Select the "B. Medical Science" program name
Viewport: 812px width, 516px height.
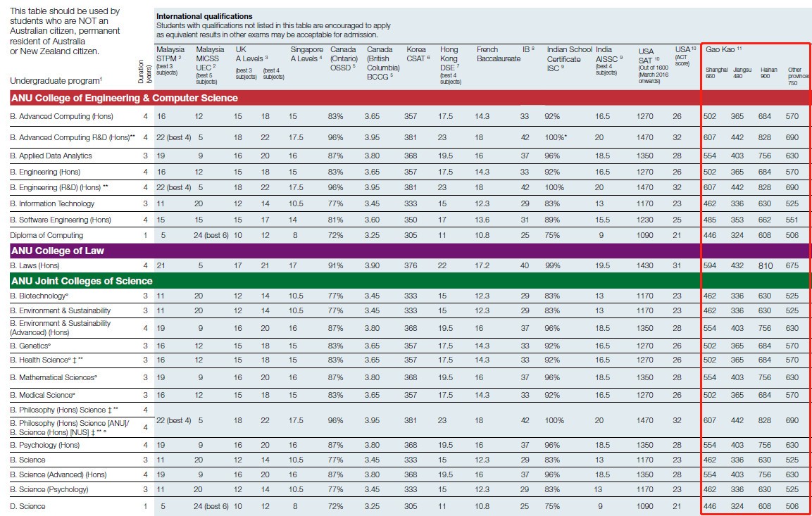(x=42, y=395)
